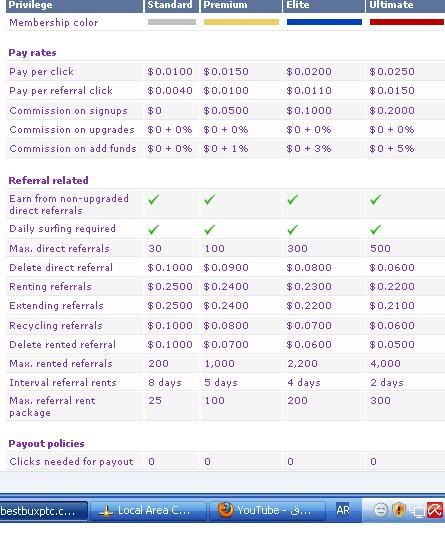Viewport: 445px width, 536px height.
Task: Click the round smiley tray icon
Action: (381, 510)
